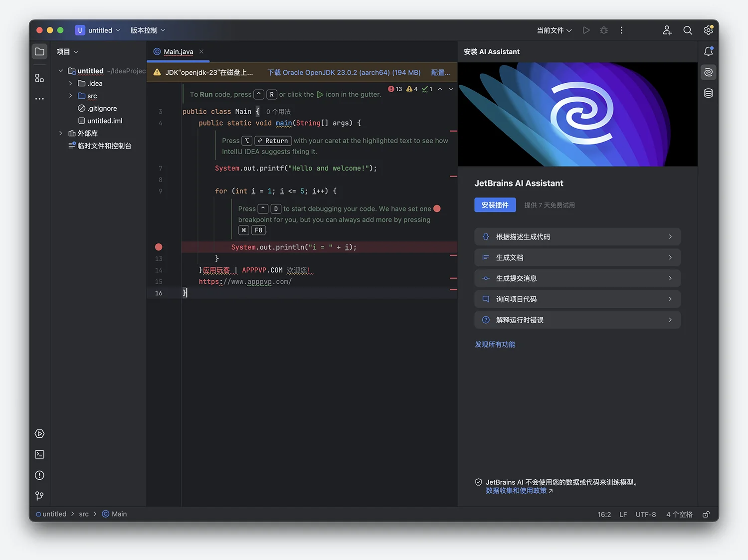Select the Main.java editor tab
Viewport: 748px width, 560px height.
click(x=178, y=52)
